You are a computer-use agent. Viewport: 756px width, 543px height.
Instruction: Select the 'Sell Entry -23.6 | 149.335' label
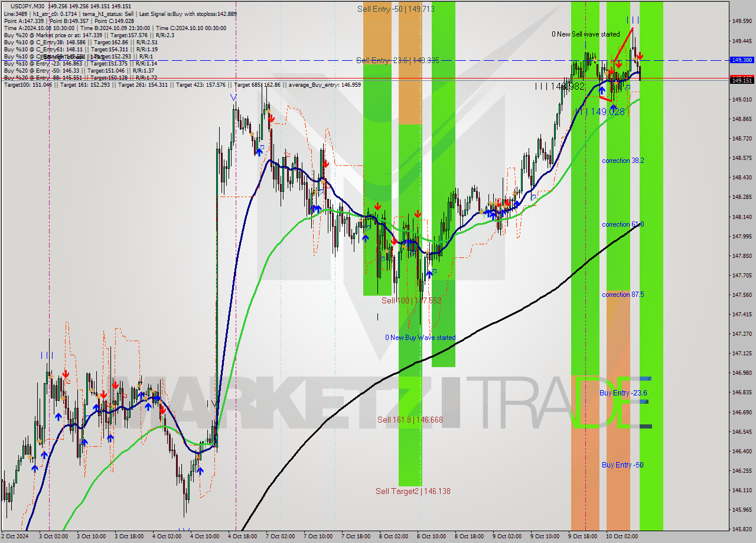[397, 60]
